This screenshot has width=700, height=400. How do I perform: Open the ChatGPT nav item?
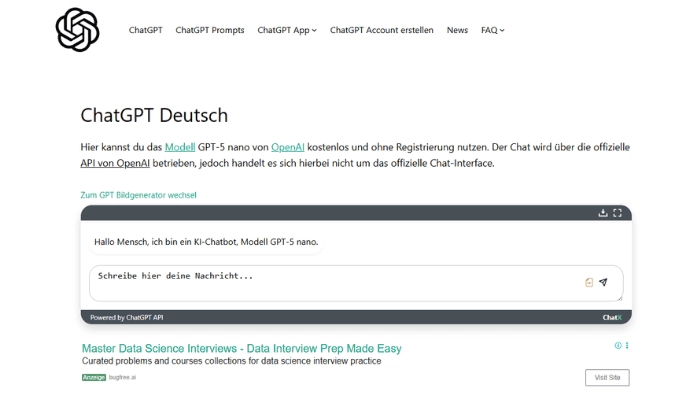pyautogui.click(x=146, y=30)
